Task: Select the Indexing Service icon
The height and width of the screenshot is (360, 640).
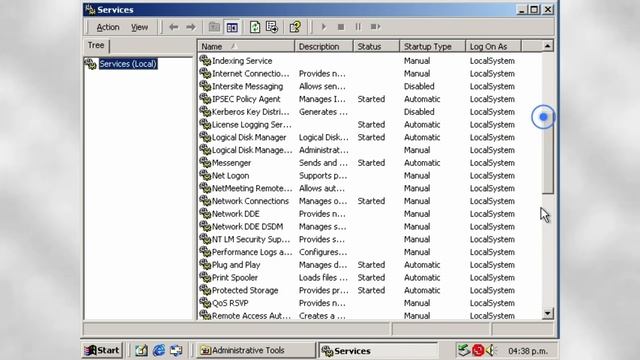Action: point(205,60)
